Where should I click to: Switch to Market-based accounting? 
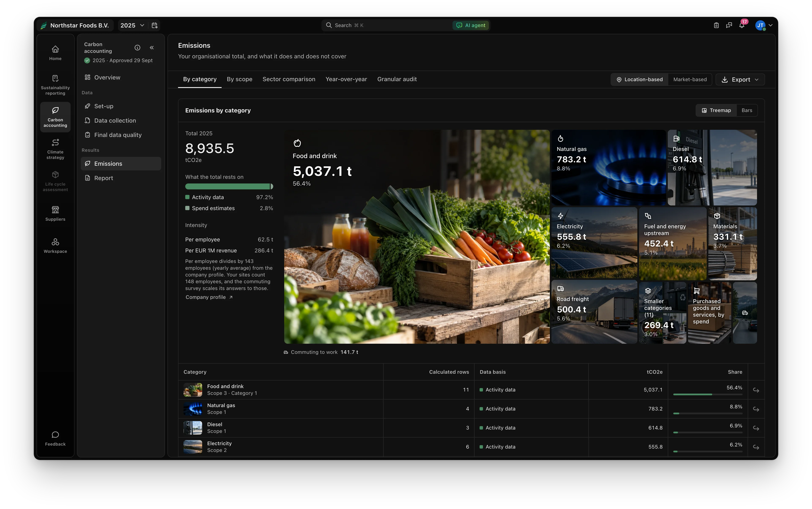[x=690, y=79]
